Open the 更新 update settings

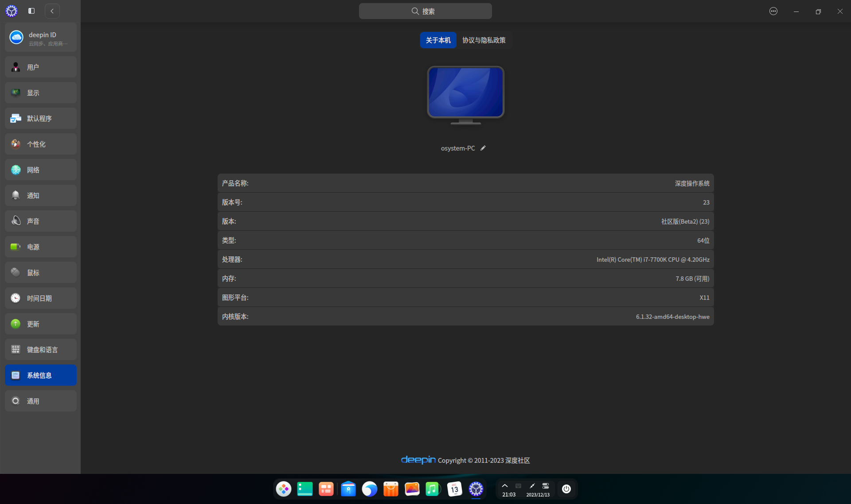pos(41,324)
